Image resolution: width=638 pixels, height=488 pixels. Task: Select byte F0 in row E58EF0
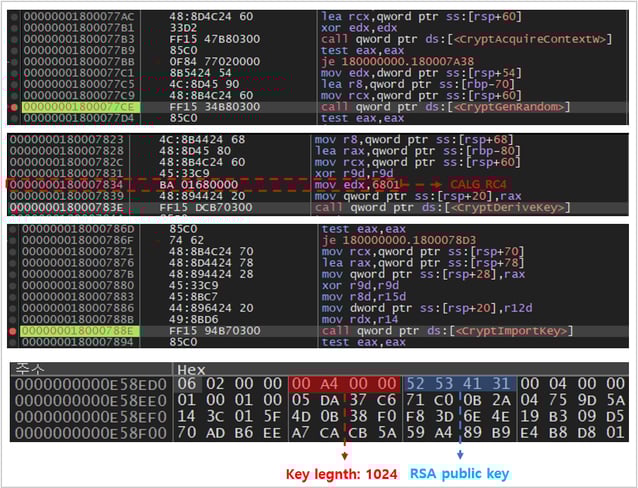(387, 417)
